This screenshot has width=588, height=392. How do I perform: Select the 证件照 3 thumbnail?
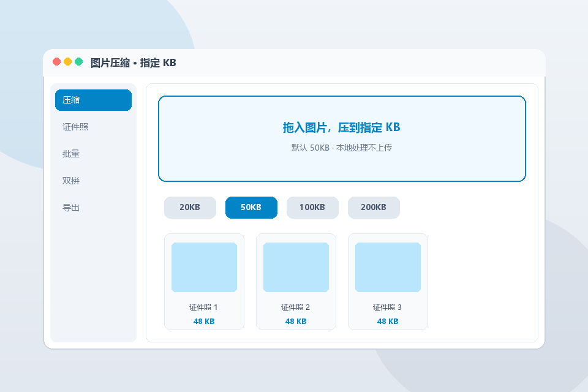(388, 267)
